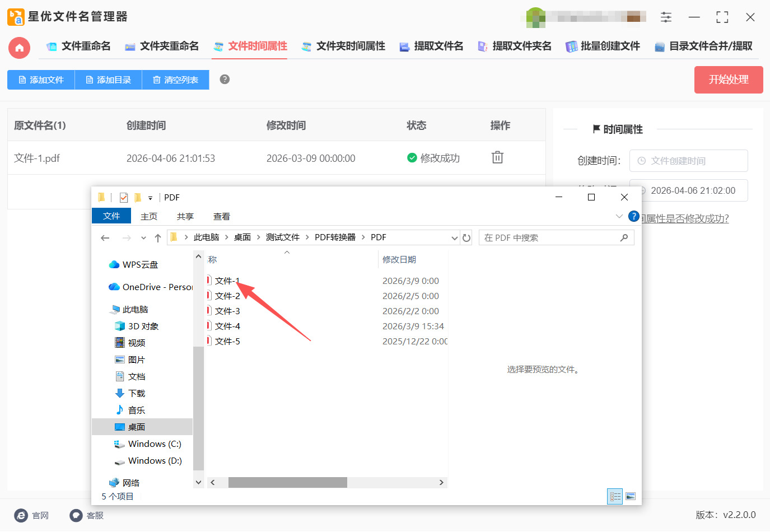The height and width of the screenshot is (532, 770).
Task: Open 3D 对象 folder in sidebar
Action: pos(137,326)
